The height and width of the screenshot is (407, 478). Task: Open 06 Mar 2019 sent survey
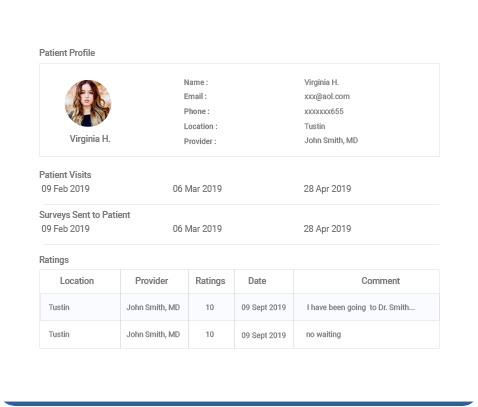[197, 229]
